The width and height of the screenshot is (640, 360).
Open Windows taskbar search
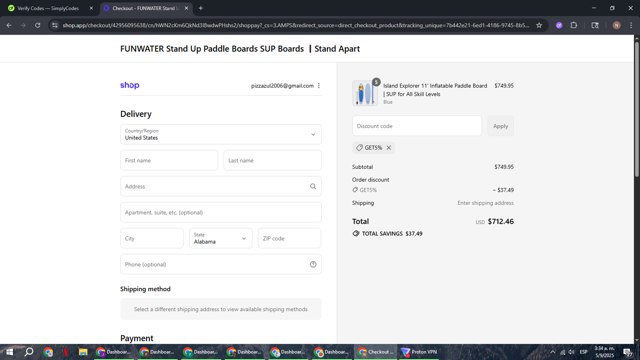pyautogui.click(x=29, y=352)
